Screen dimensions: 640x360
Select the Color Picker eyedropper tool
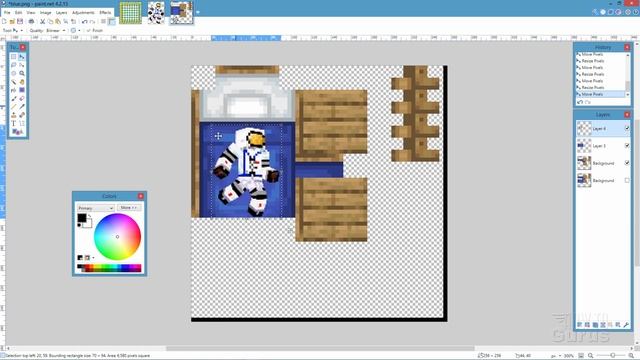pyautogui.click(x=22, y=107)
